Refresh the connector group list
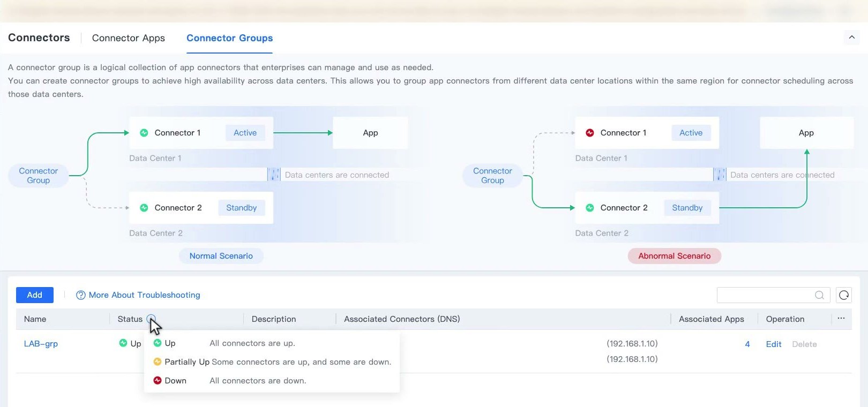 coord(844,295)
